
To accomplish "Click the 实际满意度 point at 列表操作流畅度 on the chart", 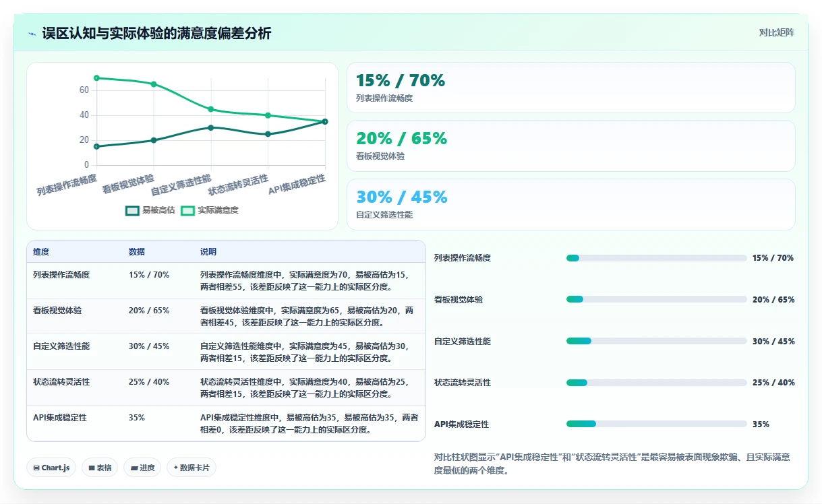I will [x=96, y=78].
